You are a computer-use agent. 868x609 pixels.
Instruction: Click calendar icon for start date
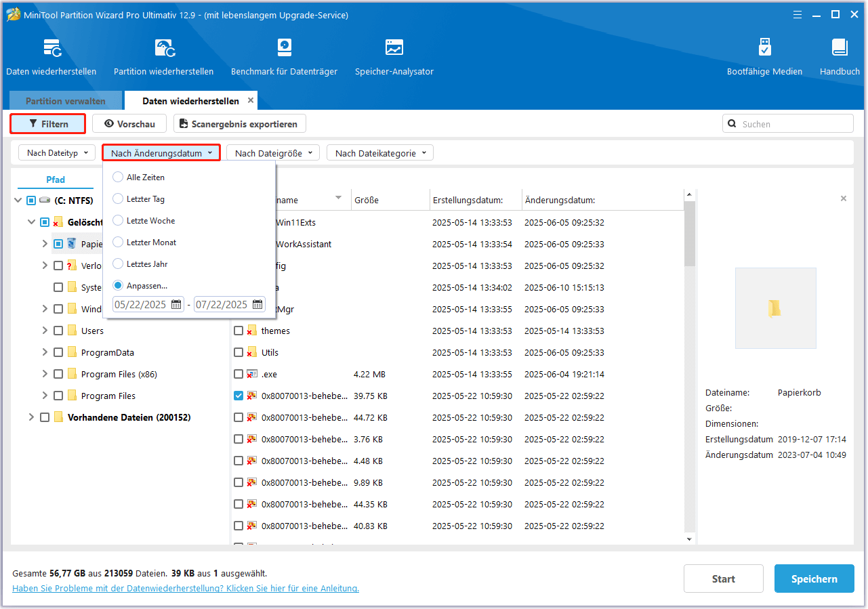tap(176, 305)
